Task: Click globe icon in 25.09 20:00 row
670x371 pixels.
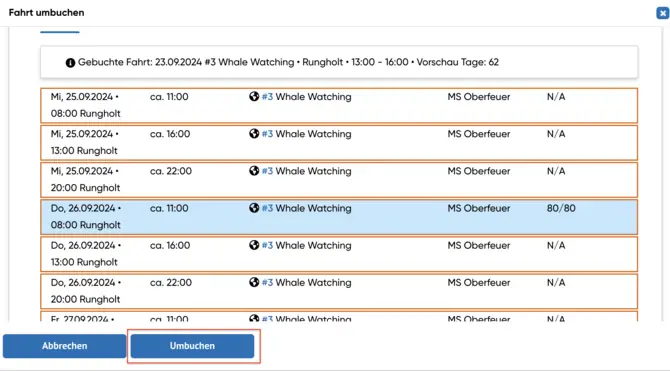Action: click(254, 171)
